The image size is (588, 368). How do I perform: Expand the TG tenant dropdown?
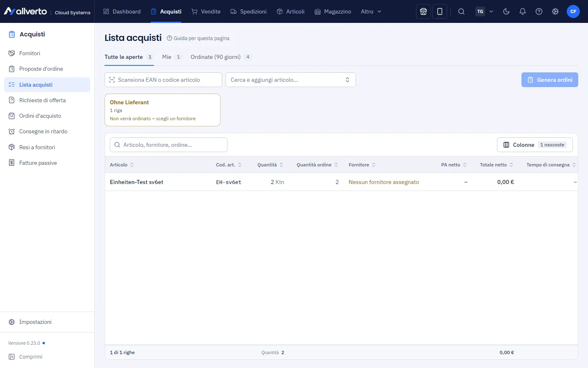[485, 11]
